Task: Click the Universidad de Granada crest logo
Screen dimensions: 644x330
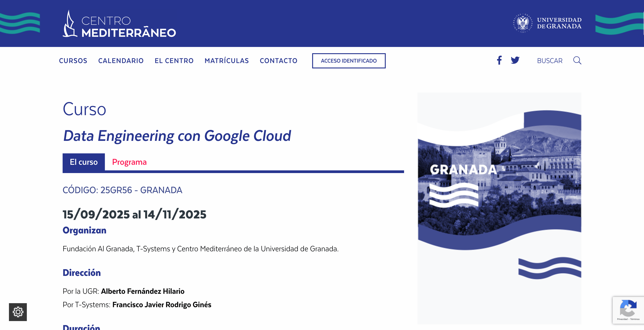Action: point(523,23)
